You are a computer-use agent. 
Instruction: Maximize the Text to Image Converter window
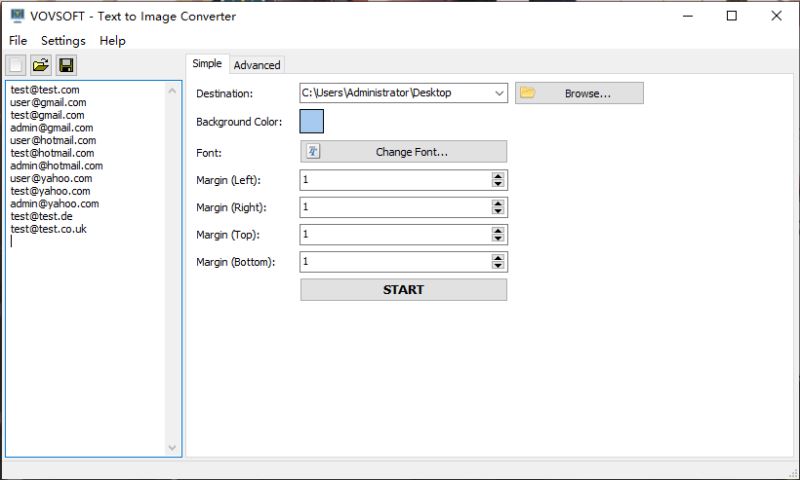pyautogui.click(x=732, y=16)
